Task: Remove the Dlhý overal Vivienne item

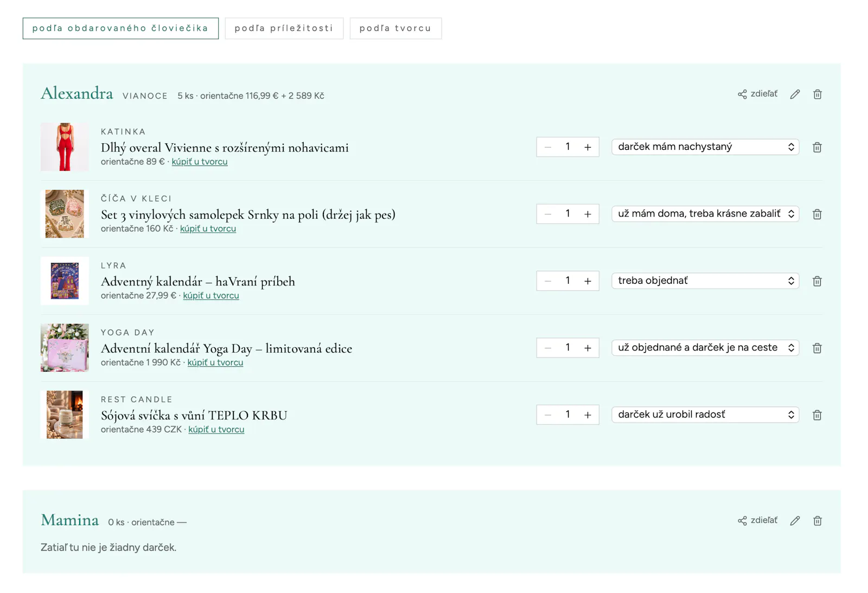Action: [x=817, y=147]
